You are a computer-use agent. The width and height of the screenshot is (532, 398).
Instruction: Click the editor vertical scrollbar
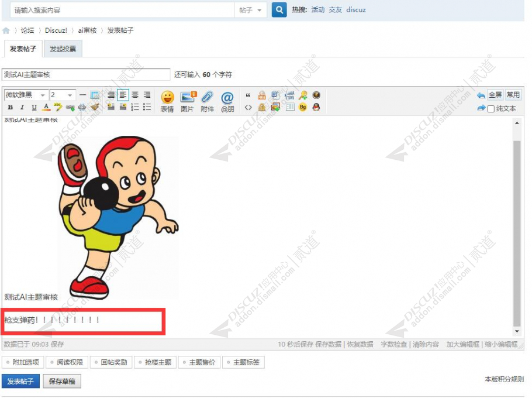517,233
